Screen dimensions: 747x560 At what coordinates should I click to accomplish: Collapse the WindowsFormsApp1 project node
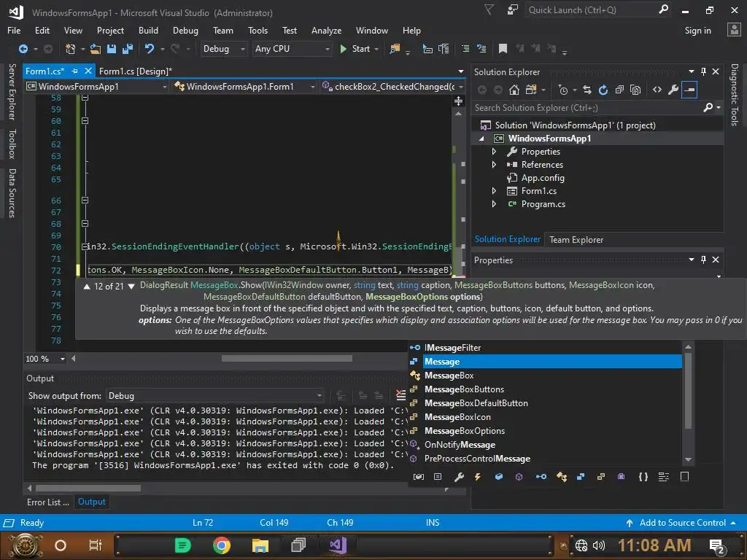coord(482,139)
